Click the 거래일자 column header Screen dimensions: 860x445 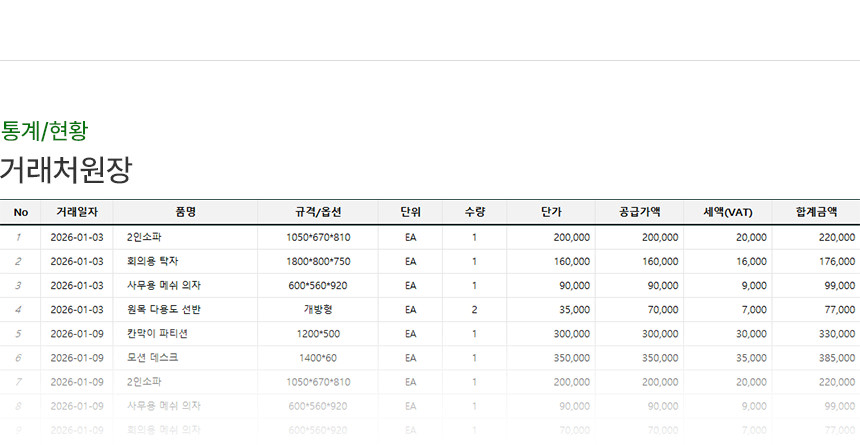tap(77, 212)
